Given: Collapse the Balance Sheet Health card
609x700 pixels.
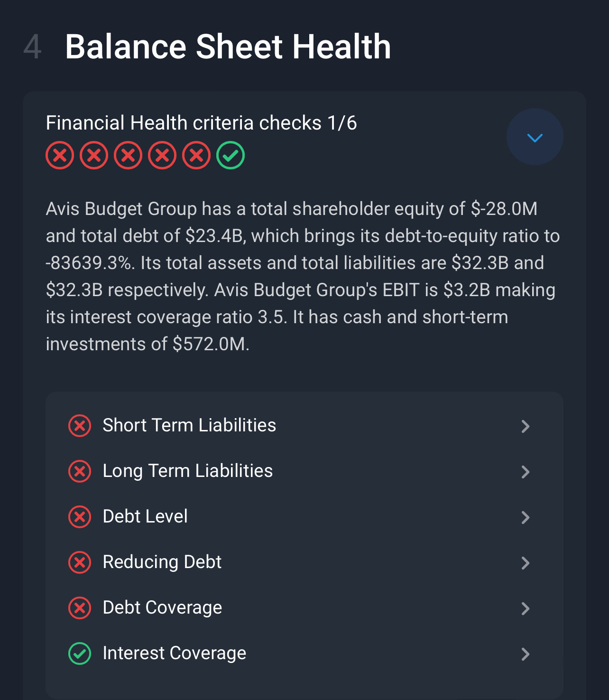Looking at the screenshot, I should point(535,137).
